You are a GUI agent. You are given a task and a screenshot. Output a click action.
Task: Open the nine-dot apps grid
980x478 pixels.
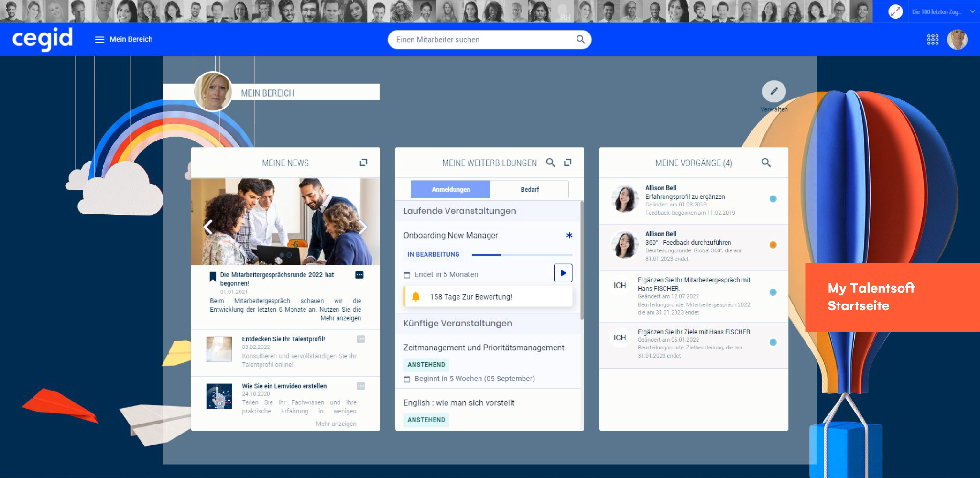click(x=933, y=39)
